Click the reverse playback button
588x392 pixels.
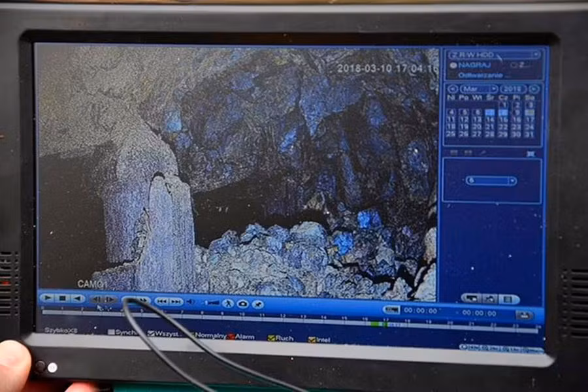point(78,299)
